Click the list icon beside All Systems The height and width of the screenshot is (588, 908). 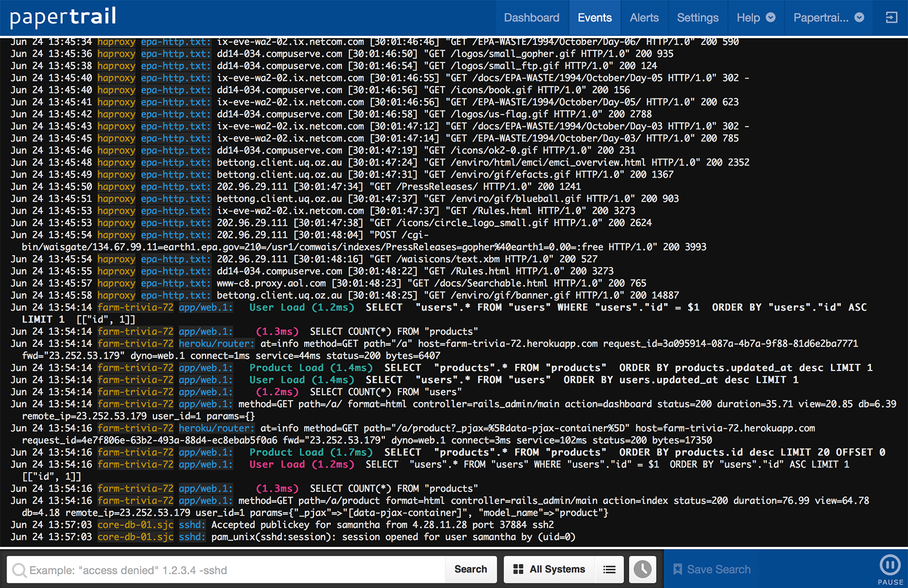pyautogui.click(x=609, y=569)
